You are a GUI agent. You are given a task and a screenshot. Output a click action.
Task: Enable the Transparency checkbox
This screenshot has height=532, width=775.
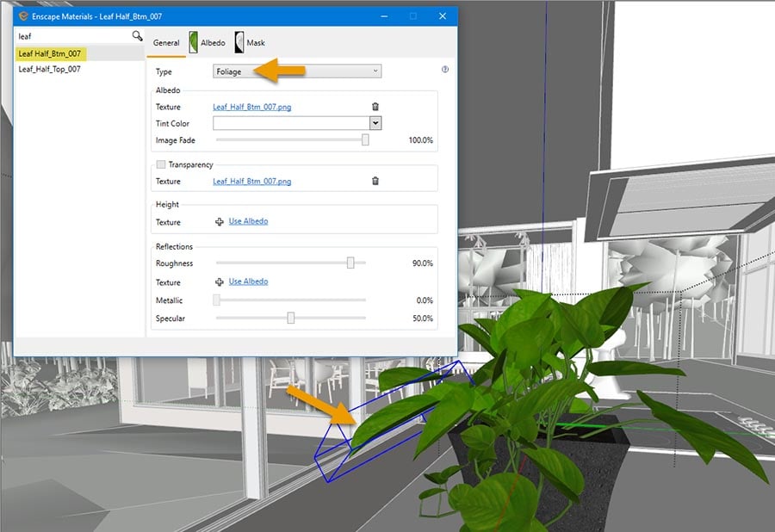tap(160, 164)
